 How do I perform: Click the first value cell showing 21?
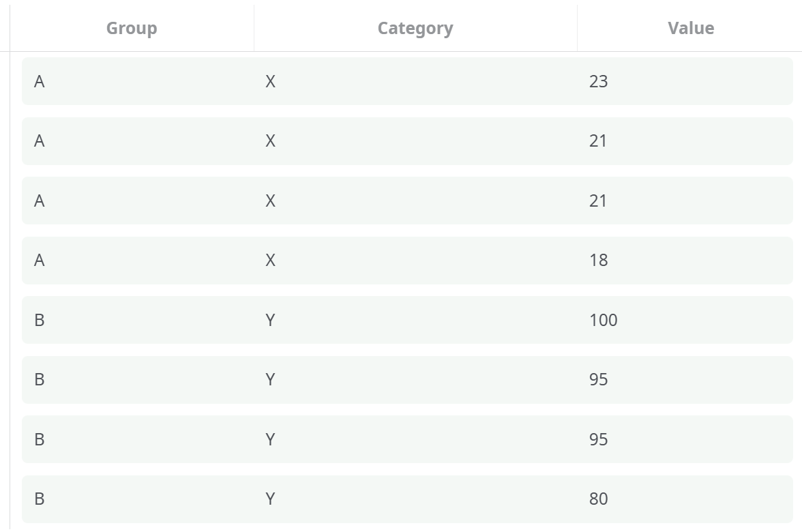click(598, 141)
